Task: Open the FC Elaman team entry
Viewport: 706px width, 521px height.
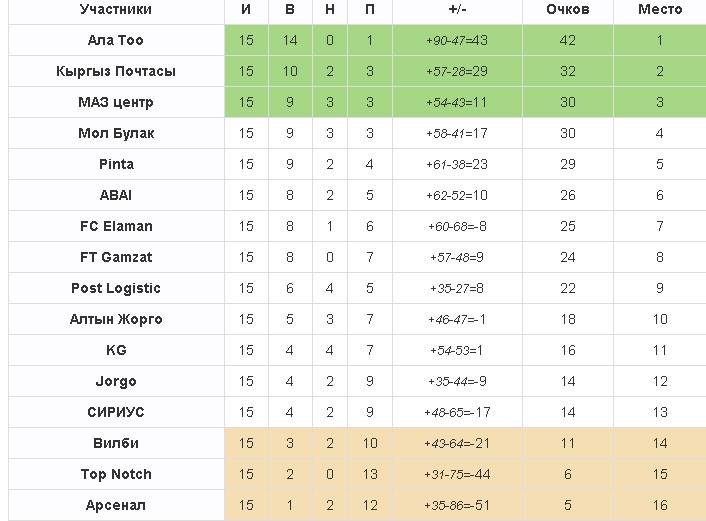Action: [x=116, y=226]
